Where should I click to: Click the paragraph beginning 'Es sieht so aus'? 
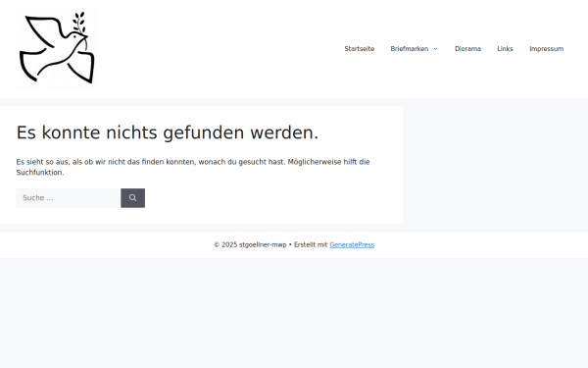[193, 167]
